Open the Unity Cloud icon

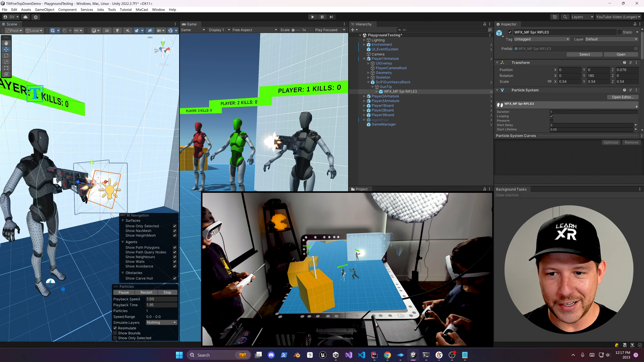coord(26,17)
